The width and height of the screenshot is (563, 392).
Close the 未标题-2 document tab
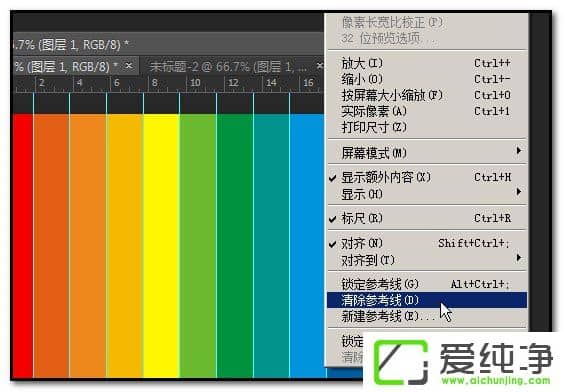[x=320, y=66]
